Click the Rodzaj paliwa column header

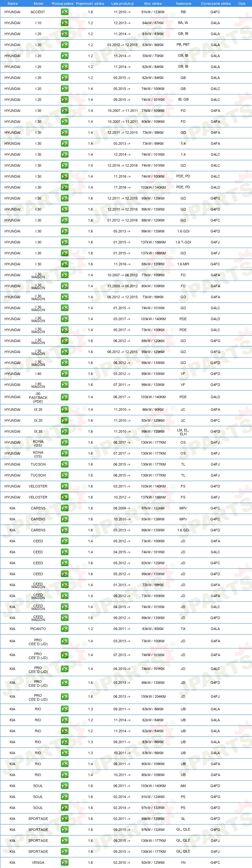pos(63,3)
